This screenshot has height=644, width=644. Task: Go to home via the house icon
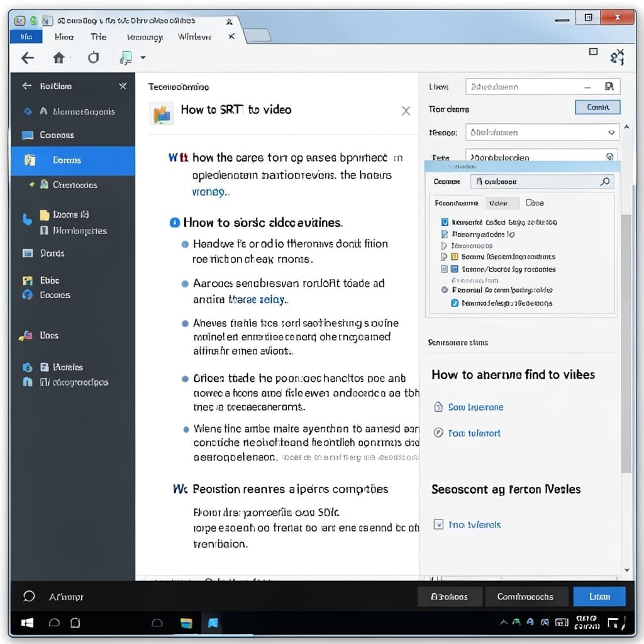[59, 57]
